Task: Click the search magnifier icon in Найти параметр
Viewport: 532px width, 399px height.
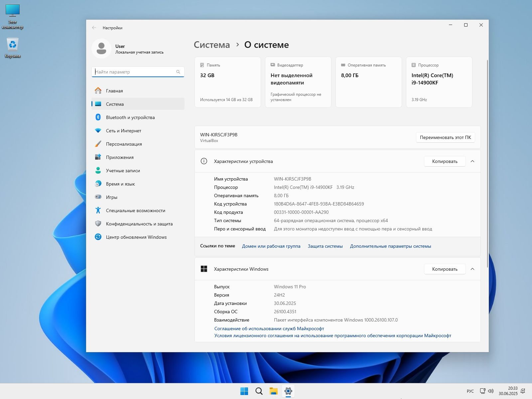Action: click(178, 72)
